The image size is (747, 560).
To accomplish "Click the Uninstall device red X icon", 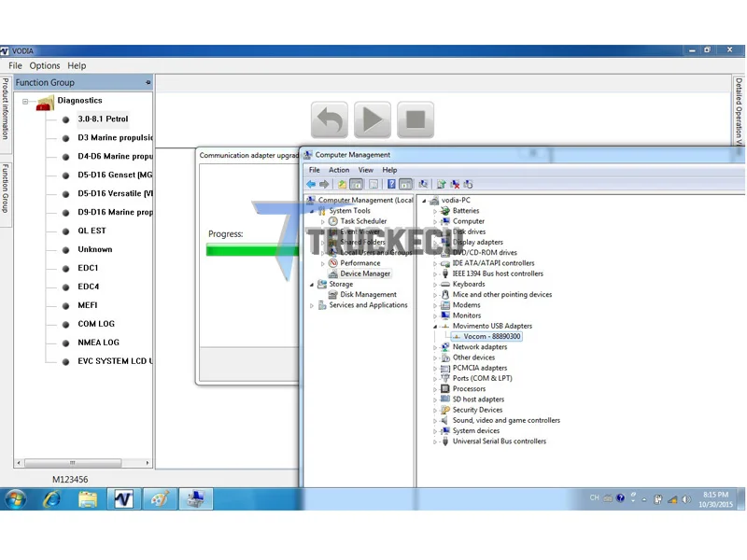I will point(455,184).
